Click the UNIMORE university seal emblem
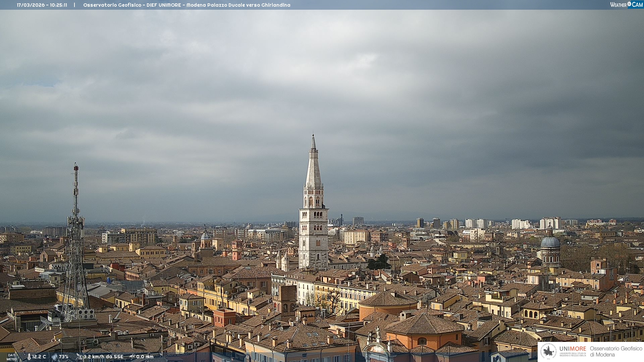The image size is (644, 362). point(549,351)
